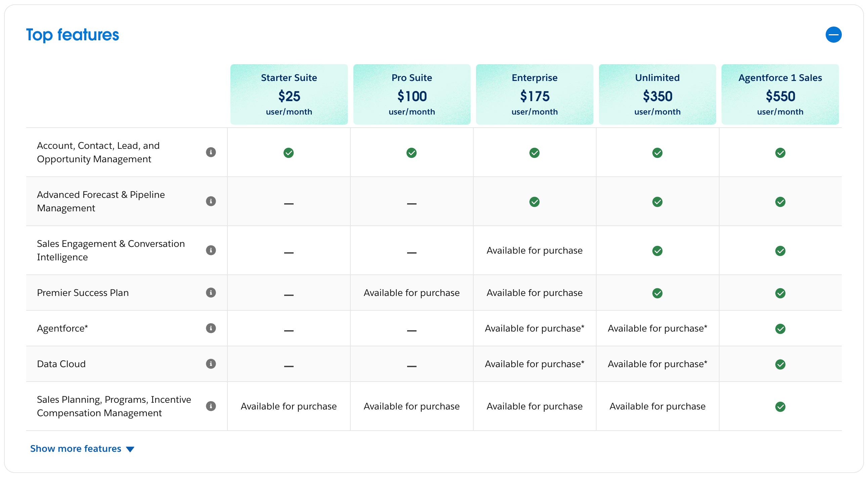Image resolution: width=868 pixels, height=479 pixels.
Task: Click Agentforce 1 Sales checkmark for Agentforce* row
Action: tap(780, 329)
